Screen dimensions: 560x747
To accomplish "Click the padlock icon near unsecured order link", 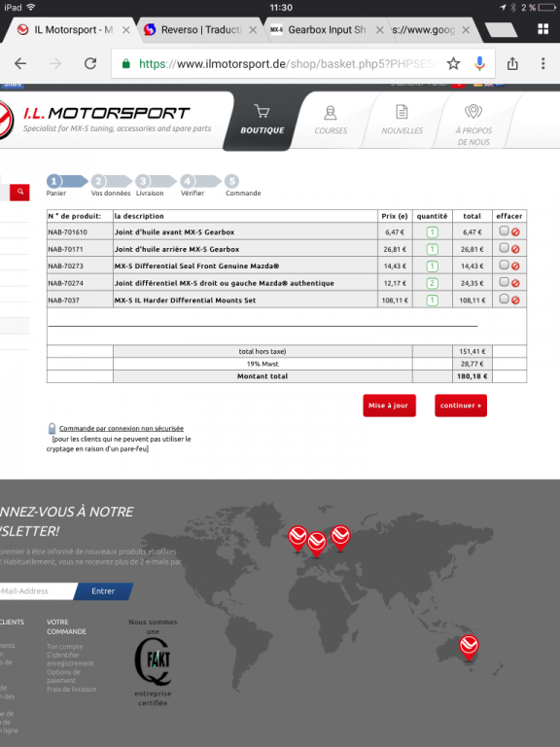I will pyautogui.click(x=52, y=428).
